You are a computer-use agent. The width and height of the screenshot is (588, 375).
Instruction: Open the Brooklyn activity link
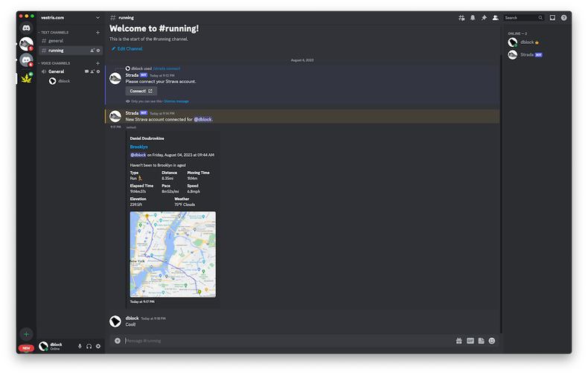point(138,147)
